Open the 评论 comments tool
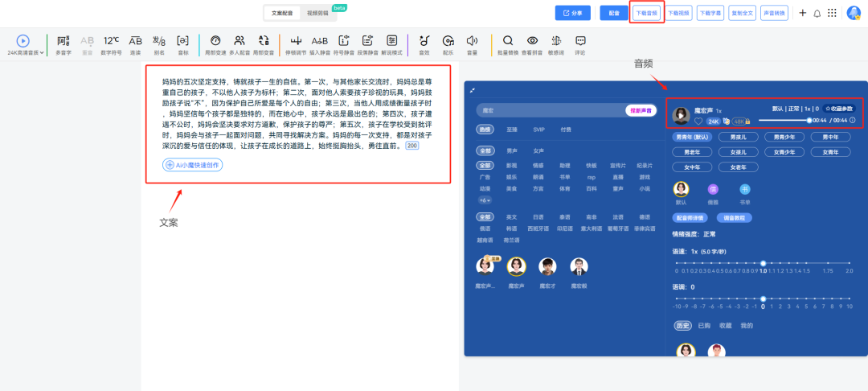Screen dimensions: 868x391 (x=580, y=45)
